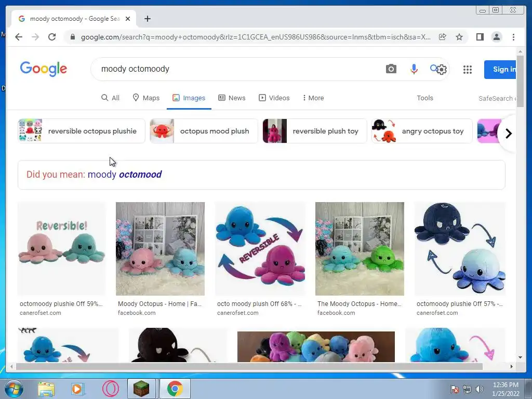Viewport: 532px width, 399px height.
Task: Open the Chrome three-dot menu
Action: (513, 37)
